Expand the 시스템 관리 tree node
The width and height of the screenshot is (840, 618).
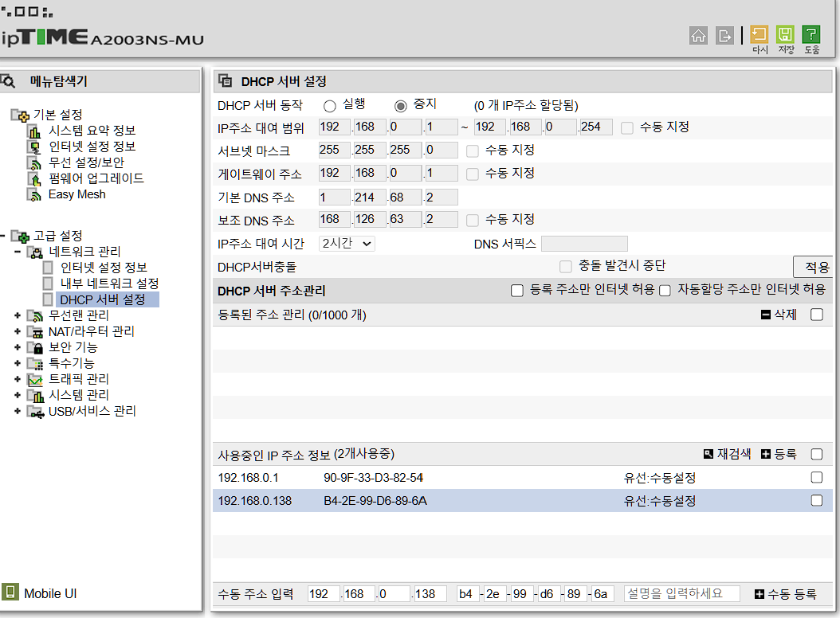(18, 395)
